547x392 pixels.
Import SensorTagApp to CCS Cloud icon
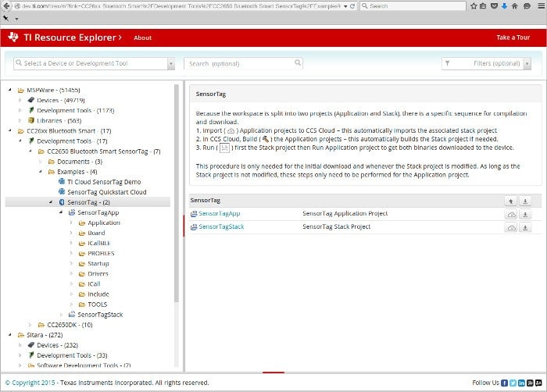(511, 215)
